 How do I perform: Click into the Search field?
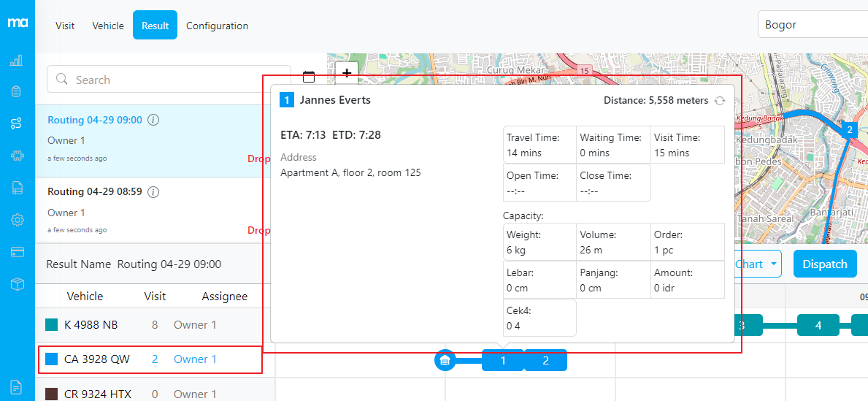168,80
